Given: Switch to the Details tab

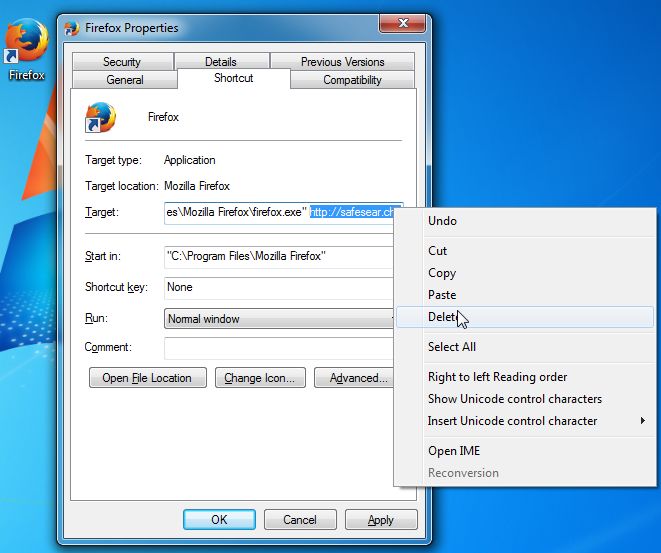Looking at the screenshot, I should [x=221, y=62].
